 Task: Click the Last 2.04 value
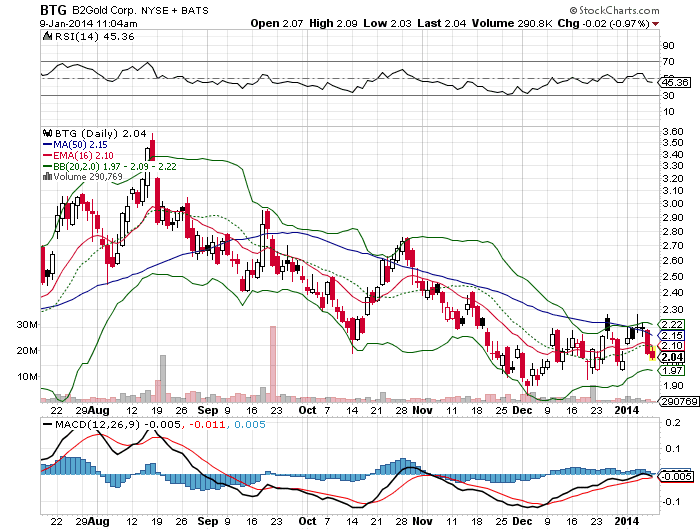tap(442, 23)
